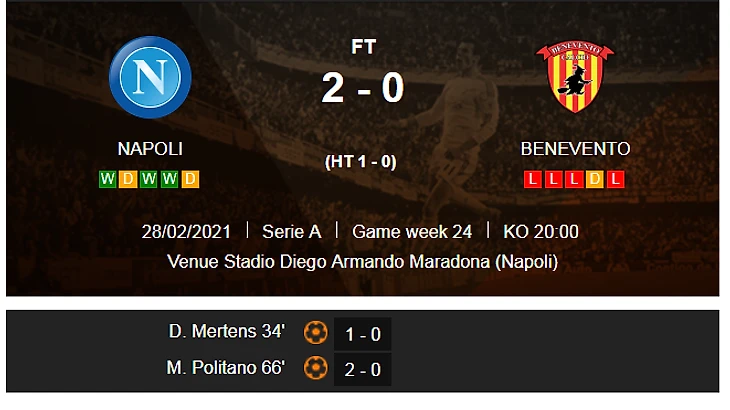Click the 1 - 0 score box

(362, 333)
